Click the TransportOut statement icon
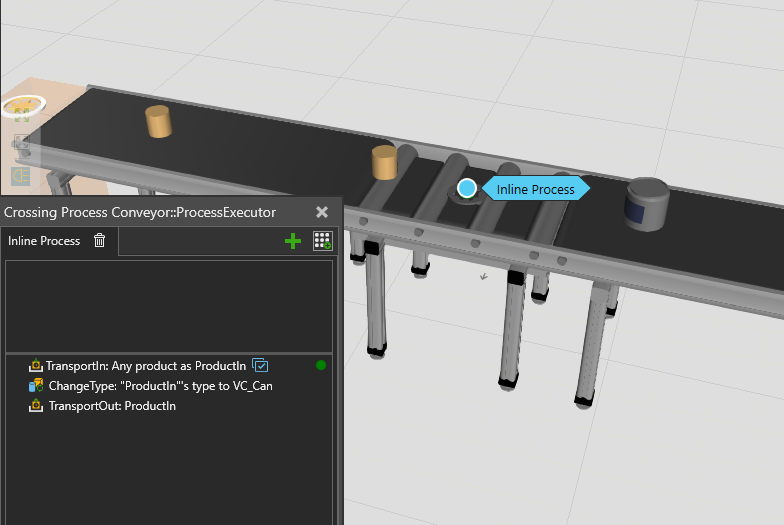 point(36,406)
